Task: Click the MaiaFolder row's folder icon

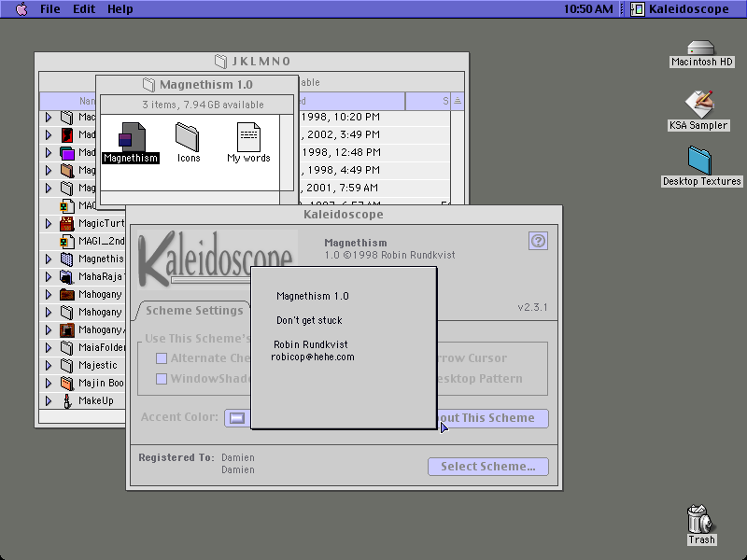Action: tap(66, 347)
